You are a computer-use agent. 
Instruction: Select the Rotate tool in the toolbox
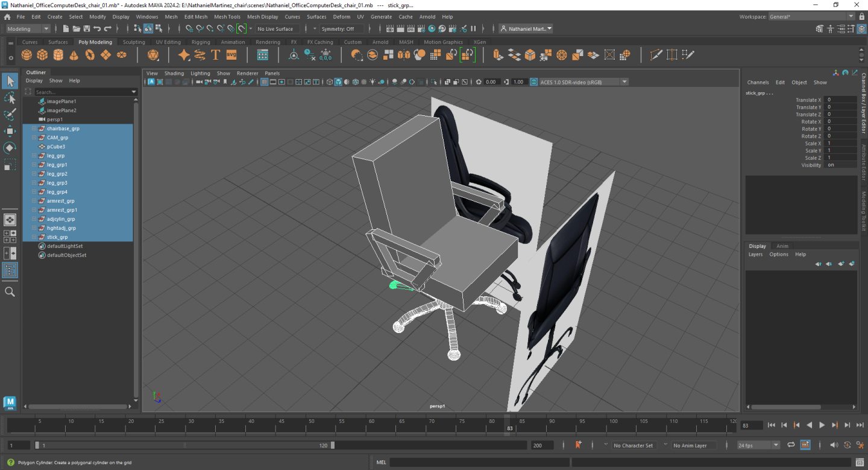coord(10,148)
